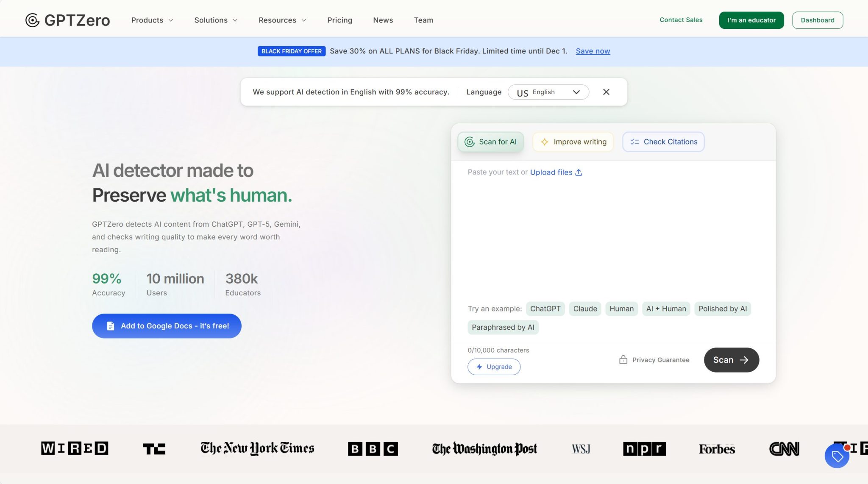Viewport: 868px width, 484px height.
Task: Click the Google Docs document icon
Action: 111,326
